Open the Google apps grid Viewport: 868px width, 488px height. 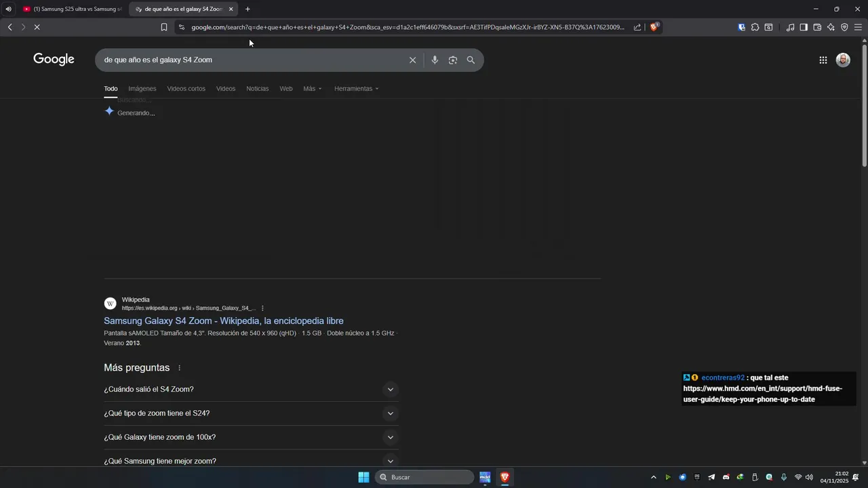pos(823,60)
